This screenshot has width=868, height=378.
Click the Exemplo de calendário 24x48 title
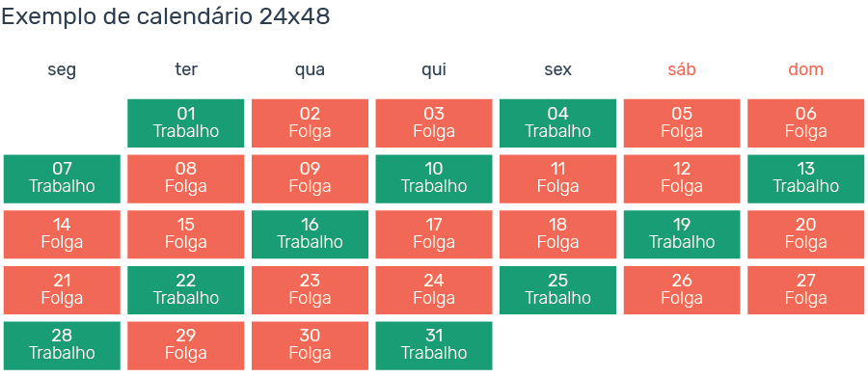click(x=166, y=17)
